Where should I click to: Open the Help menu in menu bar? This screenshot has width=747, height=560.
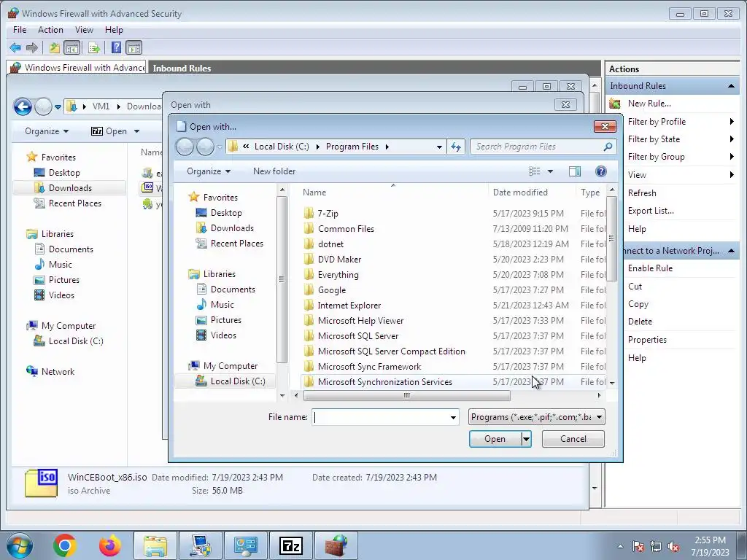(114, 29)
